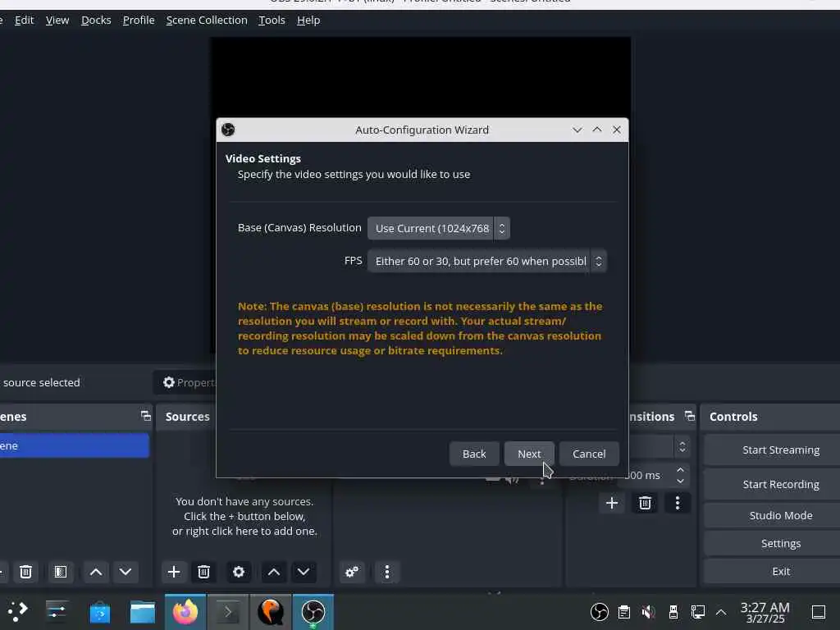
Task: Open the orange bird app on the taskbar
Action: [271, 612]
